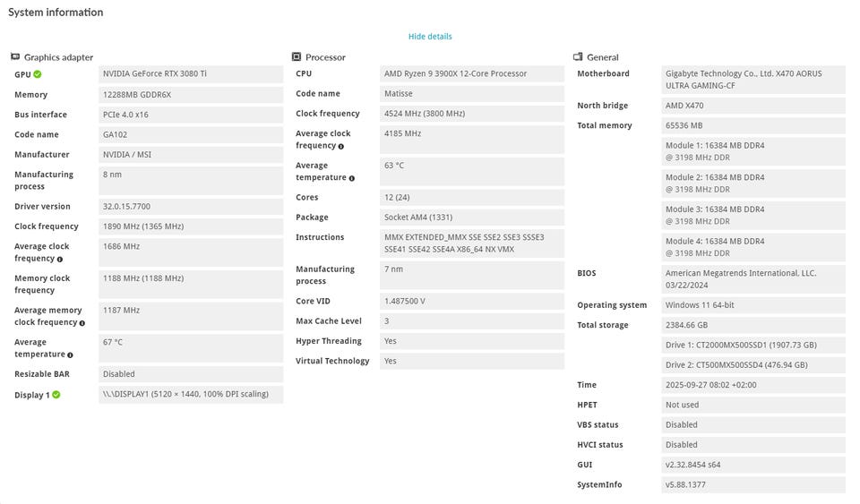This screenshot has width=860, height=504.
Task: Select the AMD Ryzen 9 3900X CPU value
Action: pos(472,74)
